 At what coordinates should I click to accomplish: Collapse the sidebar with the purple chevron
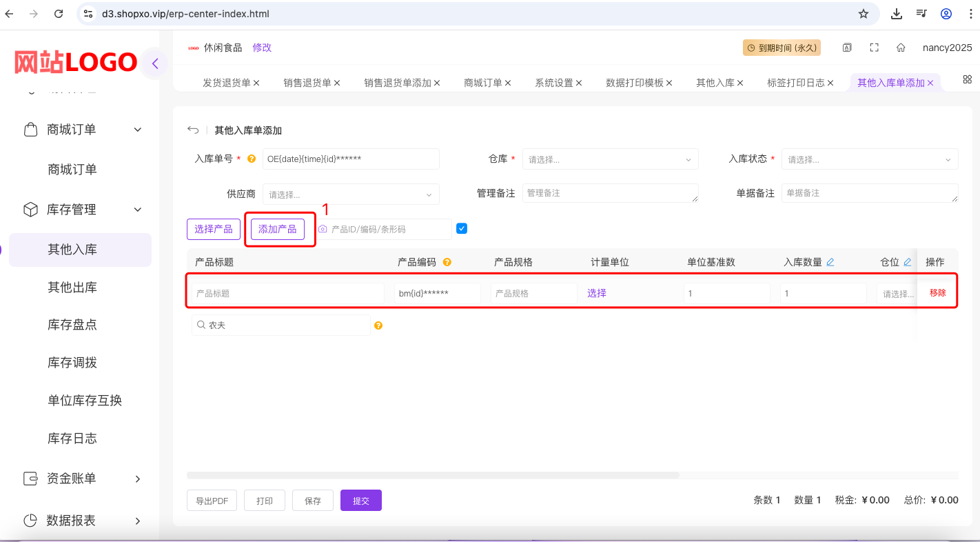pyautogui.click(x=155, y=64)
